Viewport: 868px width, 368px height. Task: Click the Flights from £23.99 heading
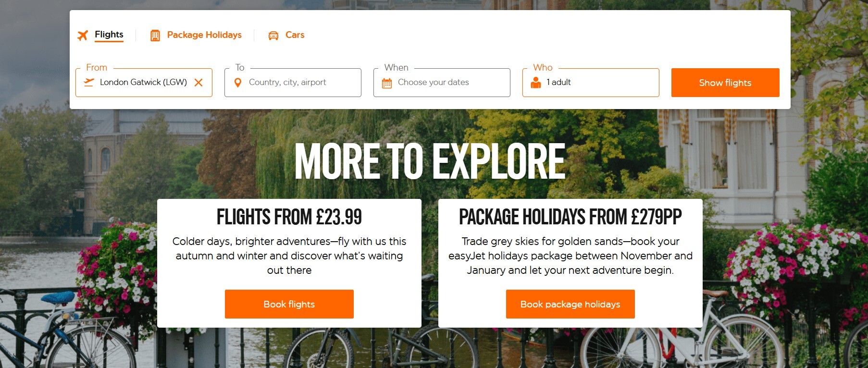tap(289, 217)
